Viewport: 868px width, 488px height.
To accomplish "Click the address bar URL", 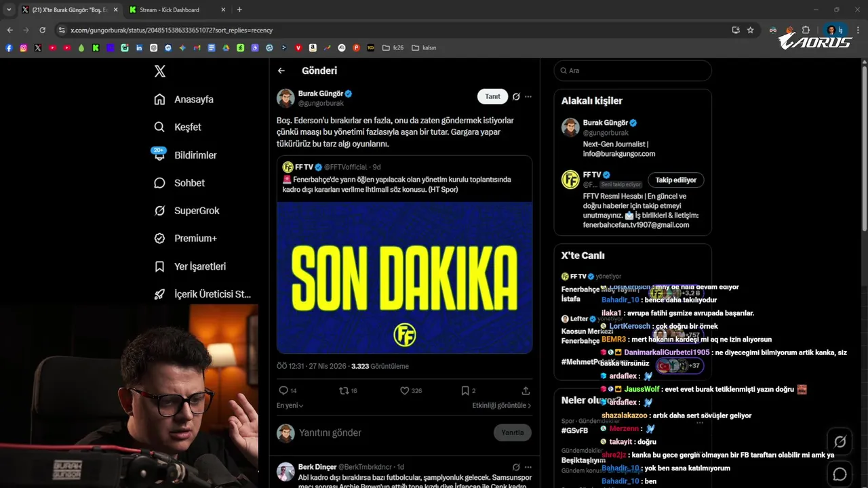I will [x=172, y=30].
